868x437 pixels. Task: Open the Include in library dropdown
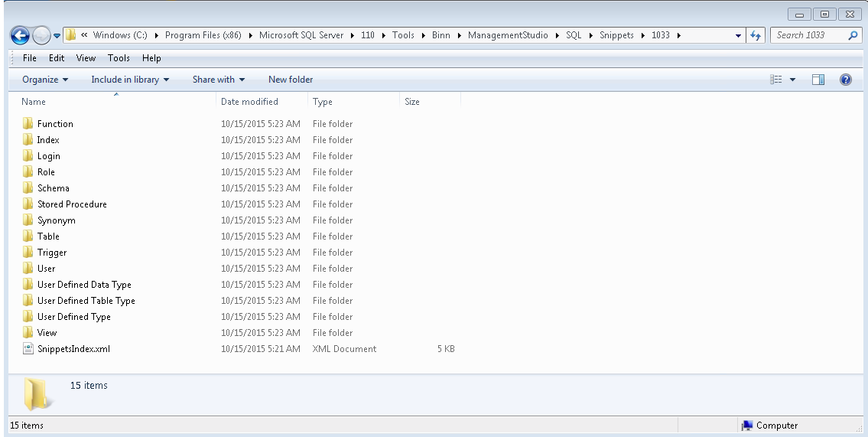(x=130, y=80)
